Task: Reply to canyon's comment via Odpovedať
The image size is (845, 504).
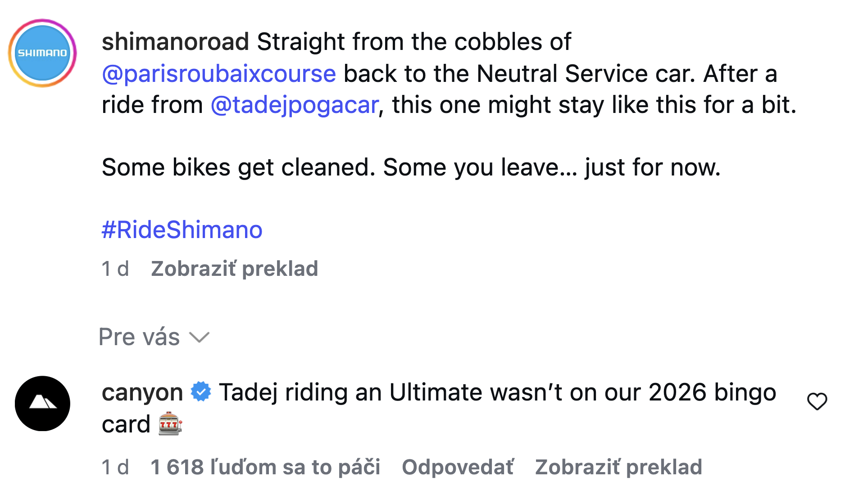Action: click(x=458, y=467)
